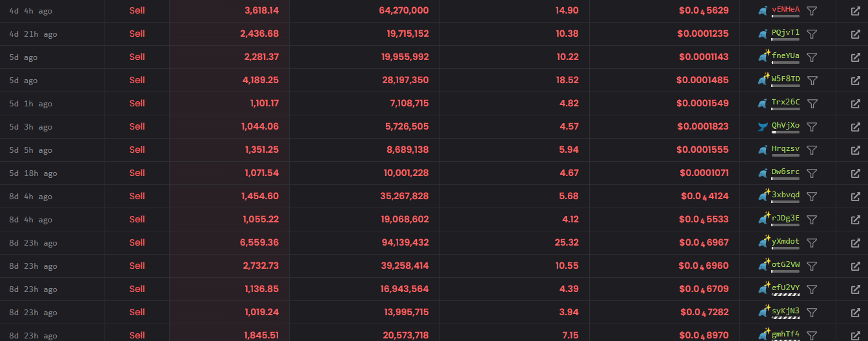Filter trades from maker Dw6src
The height and width of the screenshot is (341, 868).
click(x=812, y=173)
